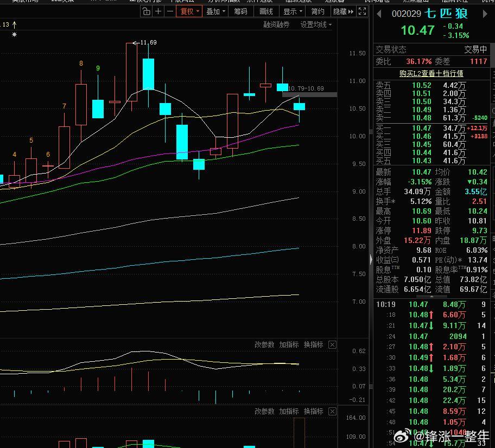Click the 融资融券 margin trading label
The width and height of the screenshot is (495, 448).
coord(276,24)
